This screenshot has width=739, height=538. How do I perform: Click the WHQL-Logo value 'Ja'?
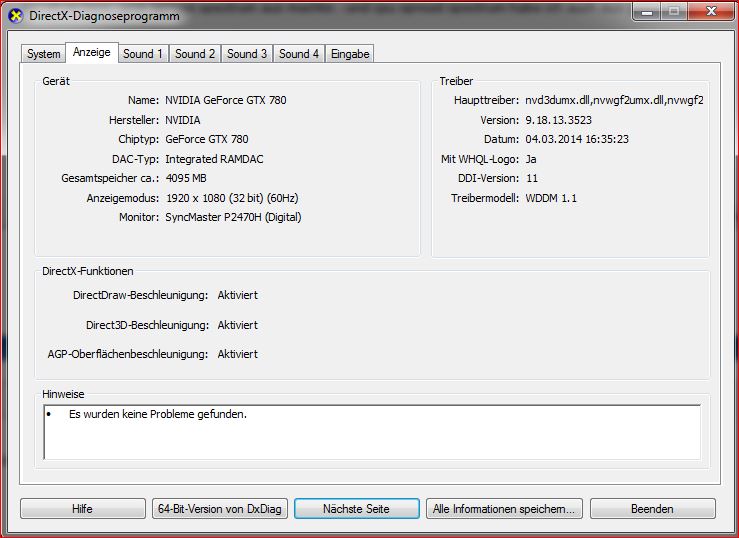531,159
